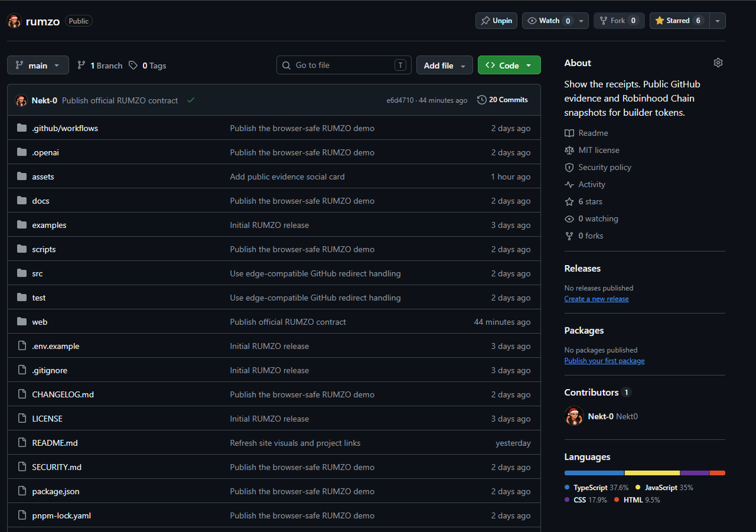Click the rumzo repository owner avatar

pos(14,21)
